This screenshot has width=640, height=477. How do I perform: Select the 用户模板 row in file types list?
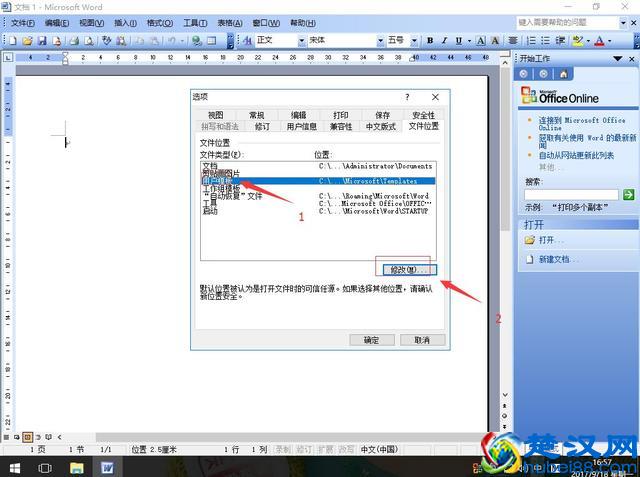(x=318, y=181)
